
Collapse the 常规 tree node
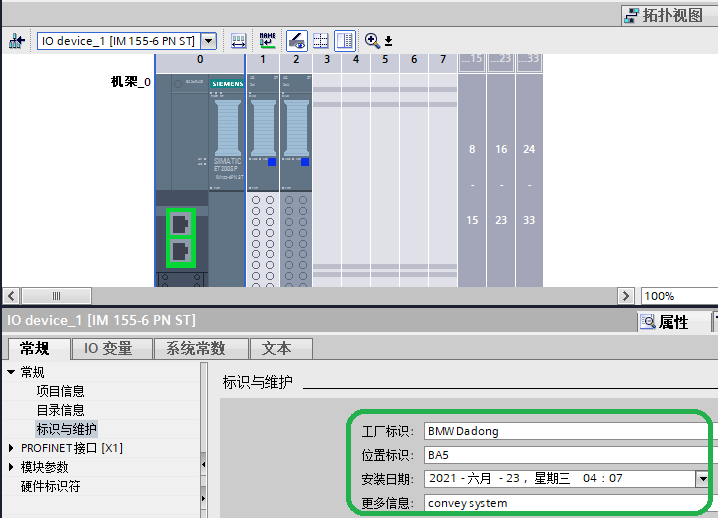[x=11, y=372]
